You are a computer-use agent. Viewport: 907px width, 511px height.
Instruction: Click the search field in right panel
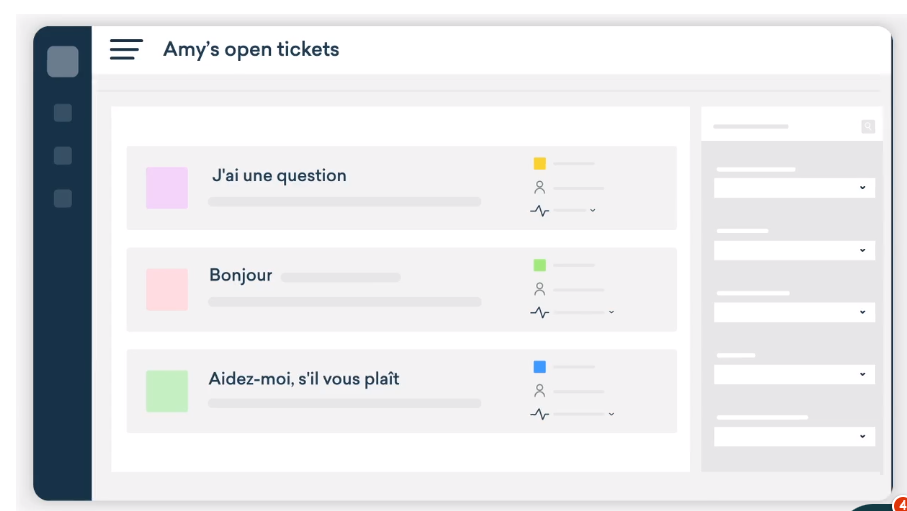[x=782, y=127]
